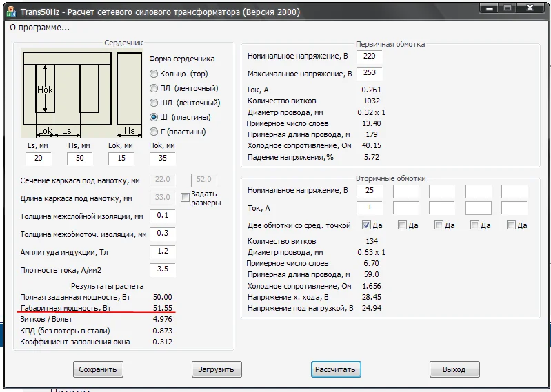Click third secondary current field

[442, 208]
